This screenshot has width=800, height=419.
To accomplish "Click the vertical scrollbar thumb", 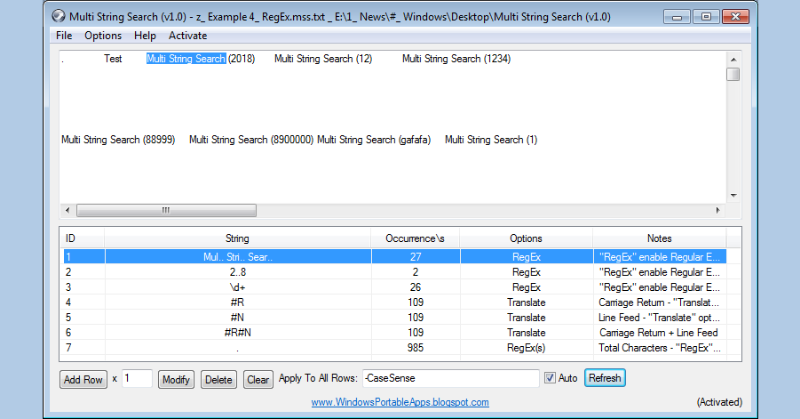I will [x=733, y=75].
